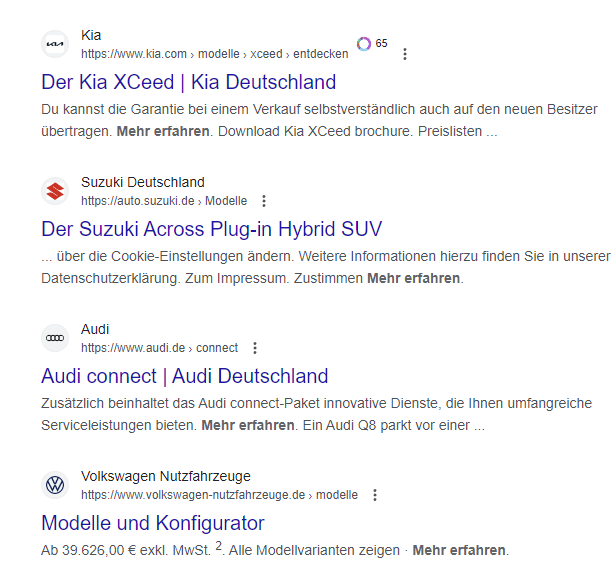Open the three-dot menu for Audi result

[255, 348]
